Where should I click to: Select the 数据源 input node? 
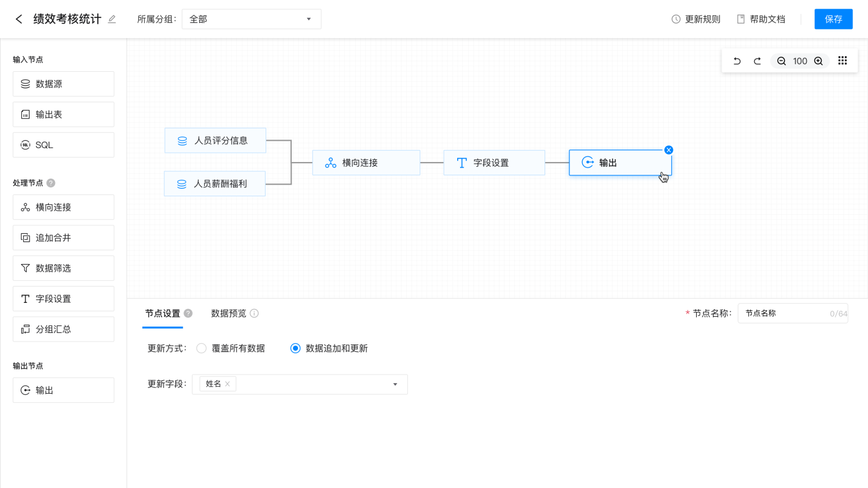(64, 84)
